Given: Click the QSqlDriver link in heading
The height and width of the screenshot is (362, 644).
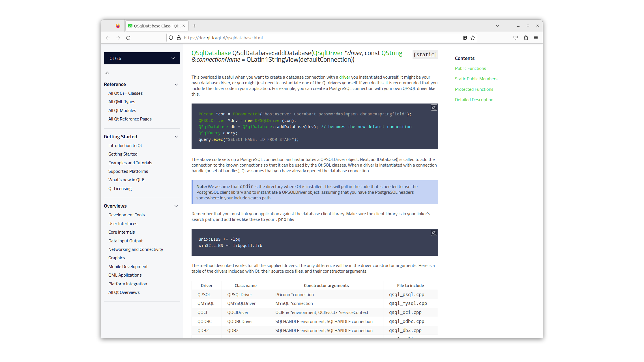Looking at the screenshot, I should 328,53.
